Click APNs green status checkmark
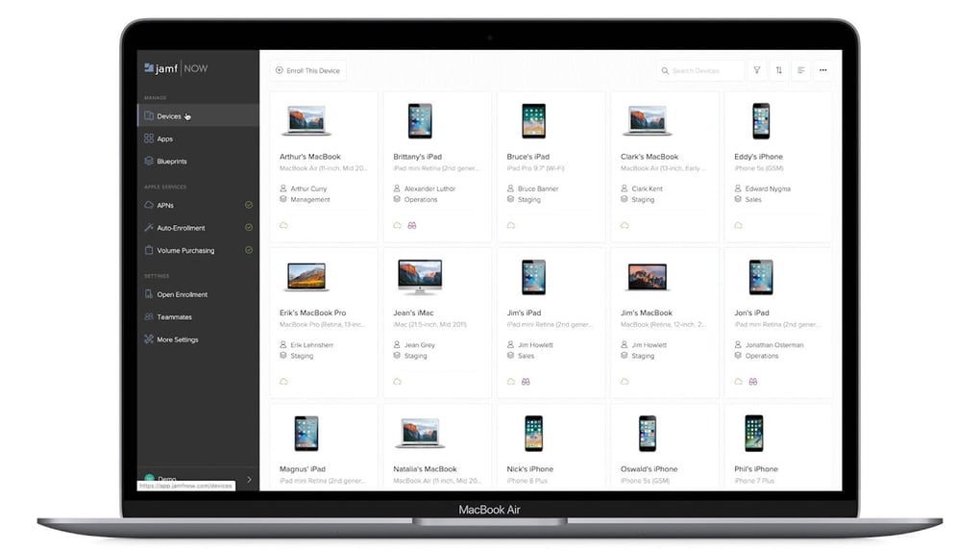This screenshot has width=980, height=551. coord(249,205)
